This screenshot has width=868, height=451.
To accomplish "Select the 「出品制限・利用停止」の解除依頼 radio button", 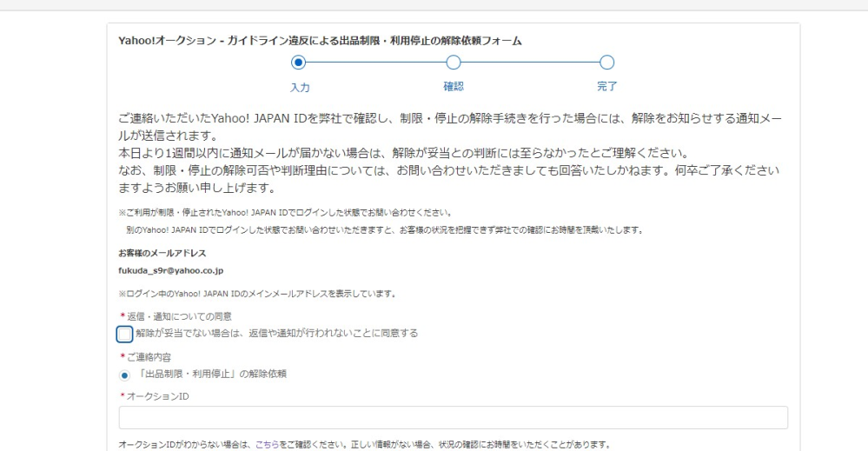I will (124, 375).
